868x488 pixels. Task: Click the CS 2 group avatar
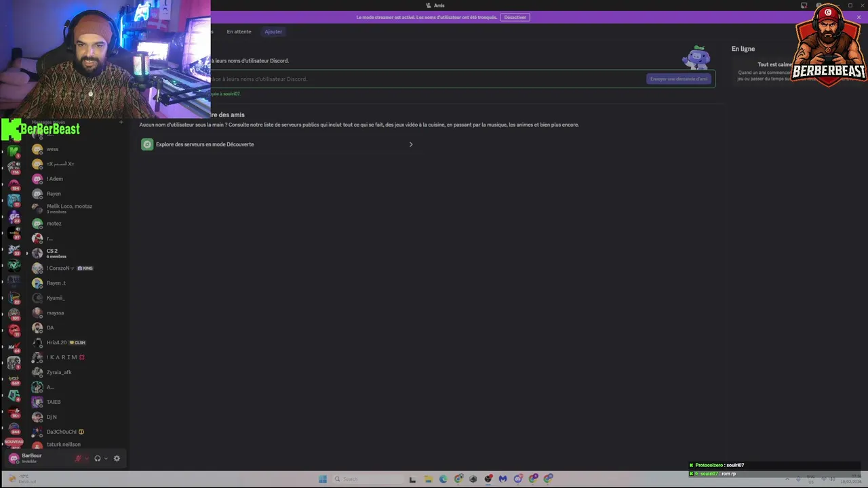click(x=37, y=253)
